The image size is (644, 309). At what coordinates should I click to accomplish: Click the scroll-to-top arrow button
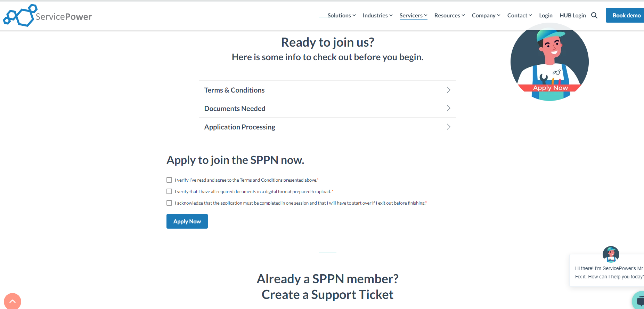(13, 301)
